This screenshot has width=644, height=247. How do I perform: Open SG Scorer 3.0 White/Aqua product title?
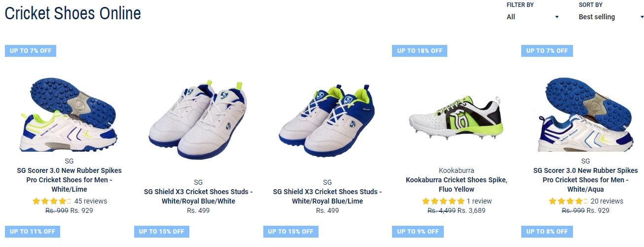pos(585,180)
